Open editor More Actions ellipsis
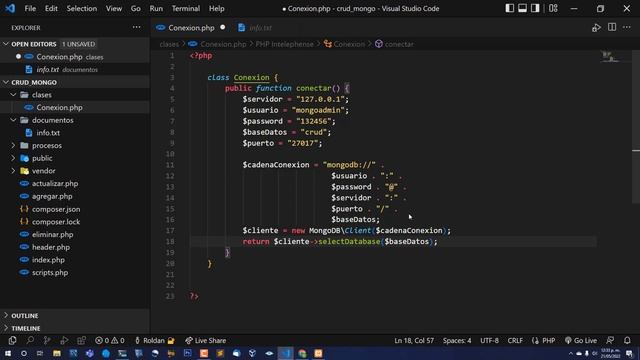Viewport: 640px width, 360px height. pos(627,27)
